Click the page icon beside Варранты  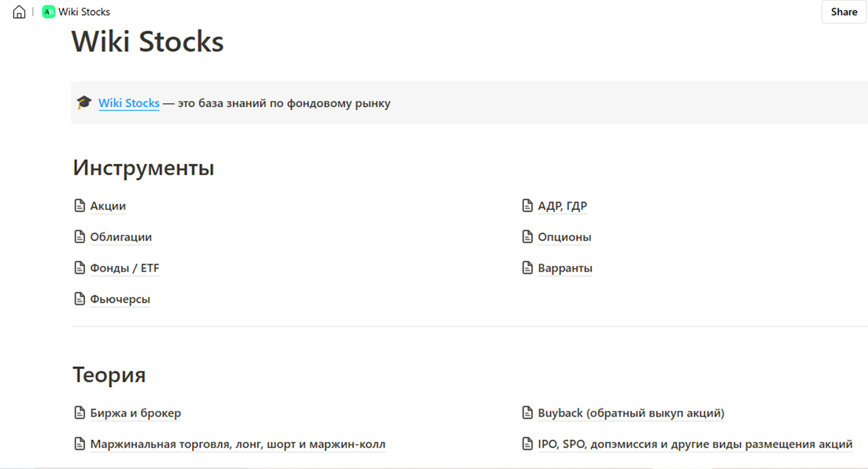[527, 268]
